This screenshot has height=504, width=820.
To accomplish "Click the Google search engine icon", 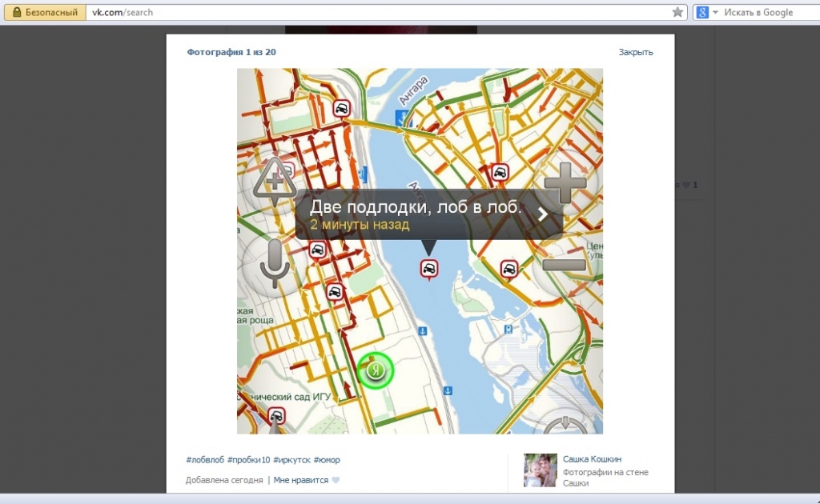I will click(x=702, y=12).
